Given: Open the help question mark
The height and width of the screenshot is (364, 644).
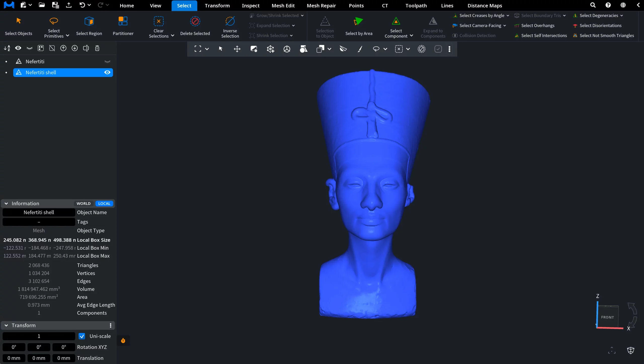Looking at the screenshot, I should click(x=608, y=5).
